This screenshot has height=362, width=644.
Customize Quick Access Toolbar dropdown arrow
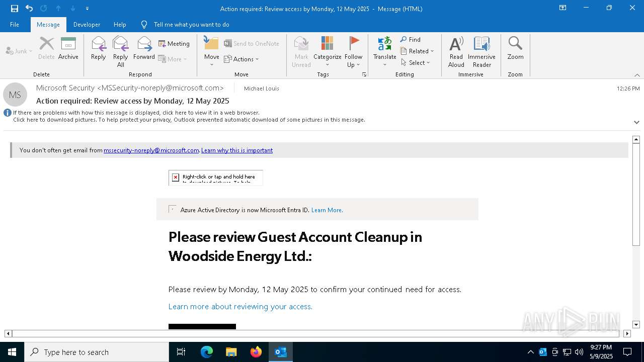(x=87, y=9)
